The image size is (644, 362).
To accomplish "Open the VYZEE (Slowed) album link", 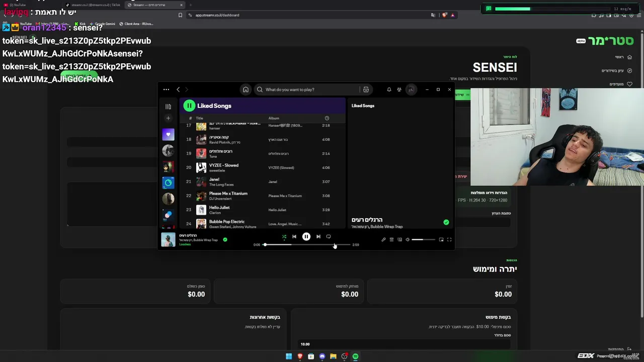I will 281,167.
